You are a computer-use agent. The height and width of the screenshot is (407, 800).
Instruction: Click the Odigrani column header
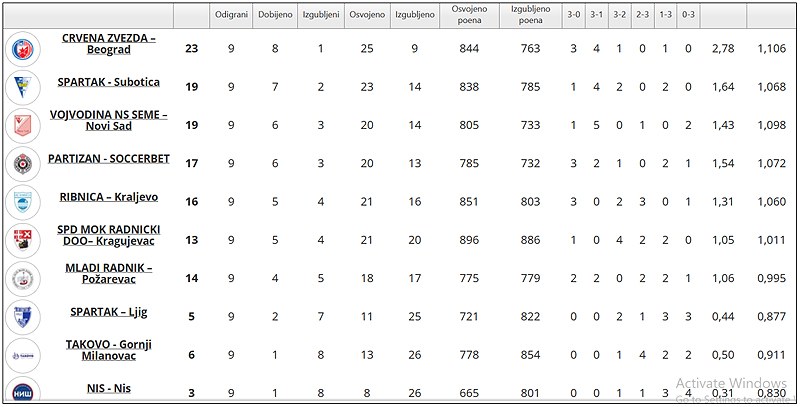(x=231, y=15)
